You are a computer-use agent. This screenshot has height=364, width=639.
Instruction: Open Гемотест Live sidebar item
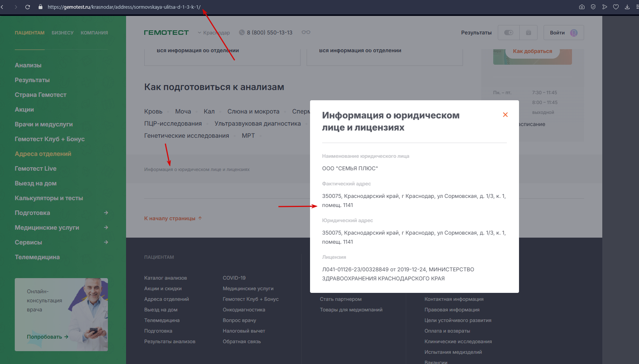(36, 168)
